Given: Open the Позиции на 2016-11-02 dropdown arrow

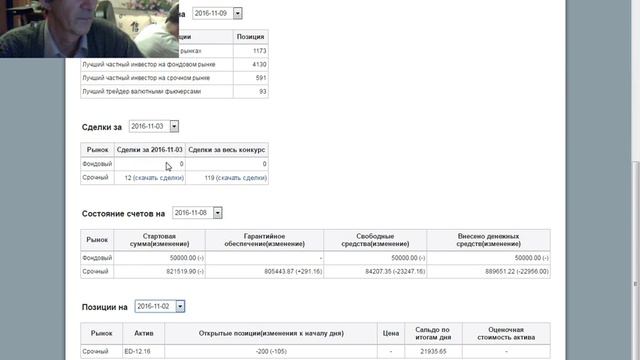Looking at the screenshot, I should point(180,307).
